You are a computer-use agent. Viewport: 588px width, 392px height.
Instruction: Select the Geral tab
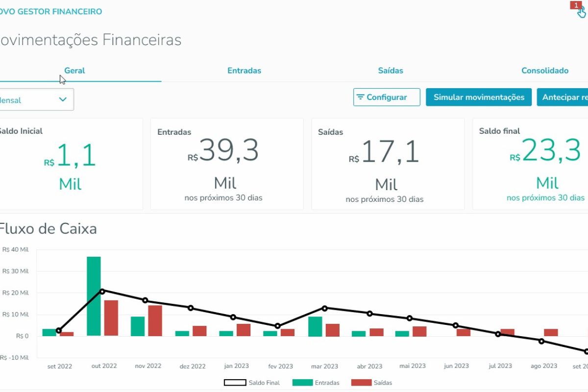tap(74, 71)
